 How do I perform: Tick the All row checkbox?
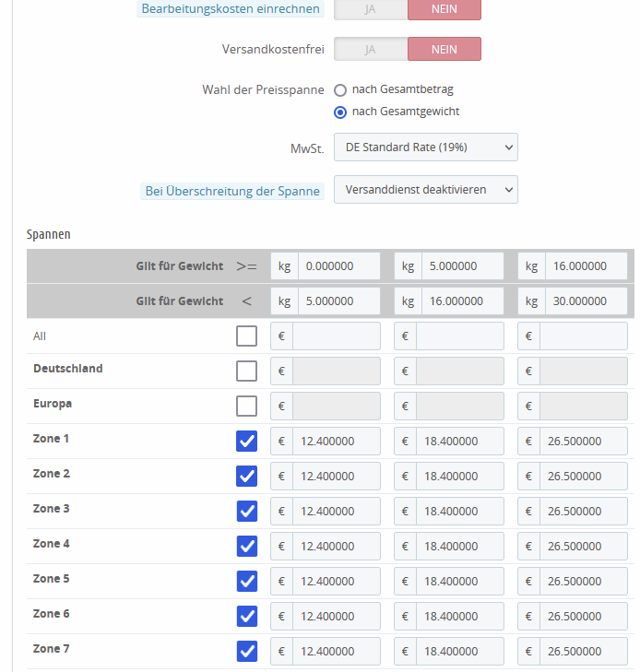(246, 336)
